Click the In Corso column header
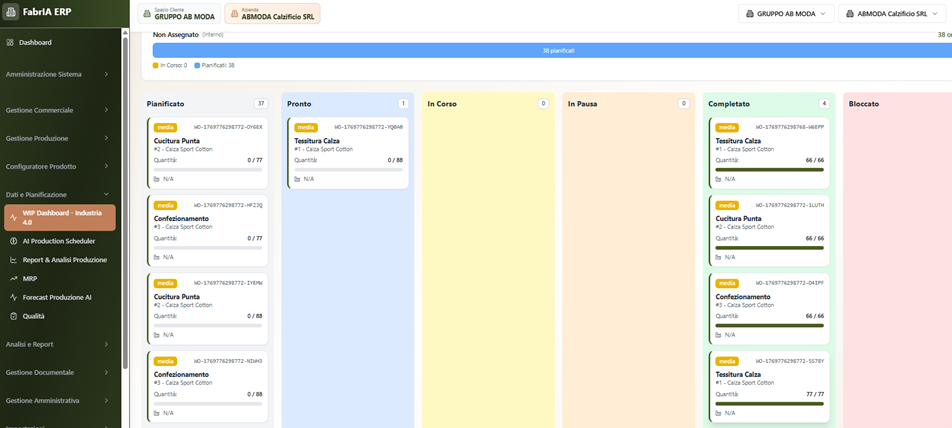Screen dimensions: 952x428 (x=442, y=104)
